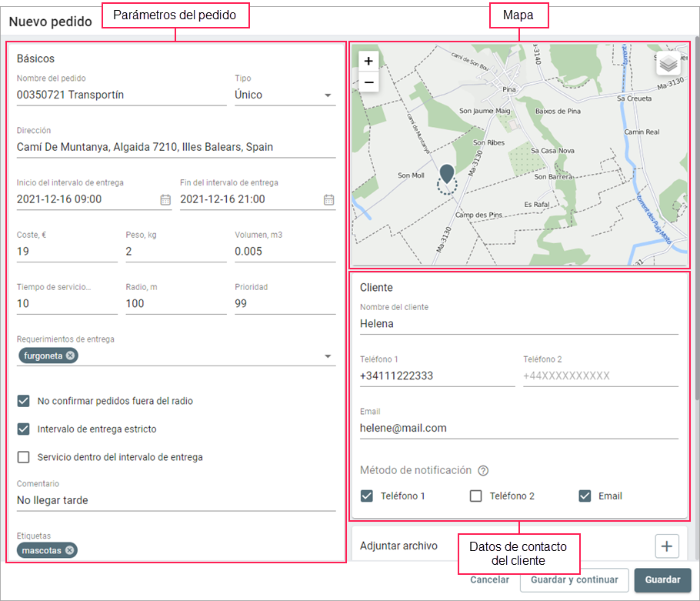
Task: Remove the mascotas tag chip
Action: coord(69,550)
